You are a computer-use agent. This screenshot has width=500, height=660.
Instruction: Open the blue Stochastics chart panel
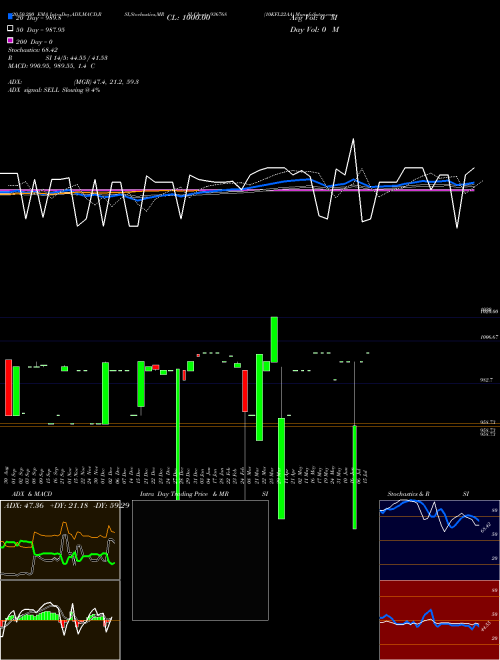tap(439, 540)
